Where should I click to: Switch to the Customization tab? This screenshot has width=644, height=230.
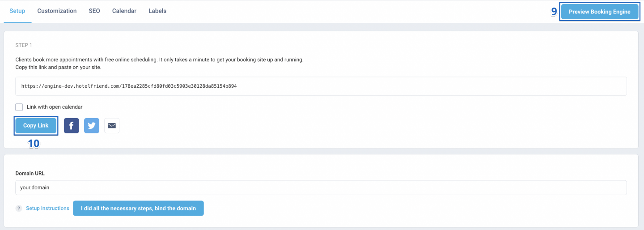[57, 11]
